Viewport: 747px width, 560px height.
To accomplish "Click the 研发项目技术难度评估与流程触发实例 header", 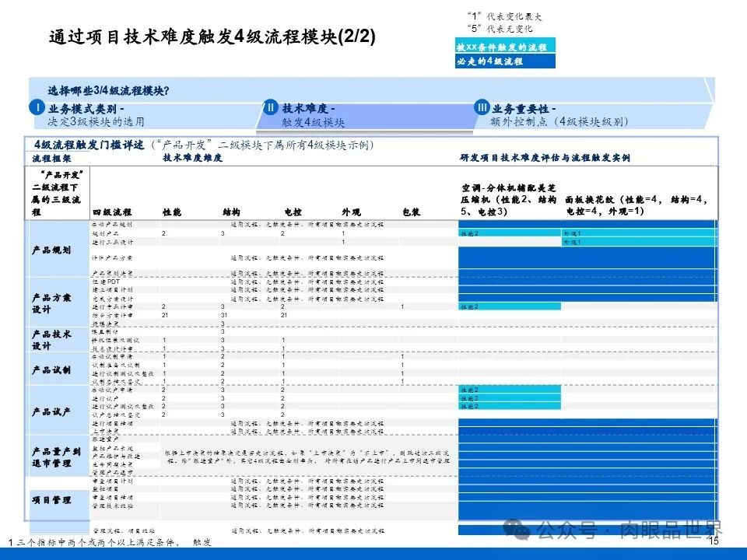I will pyautogui.click(x=545, y=158).
